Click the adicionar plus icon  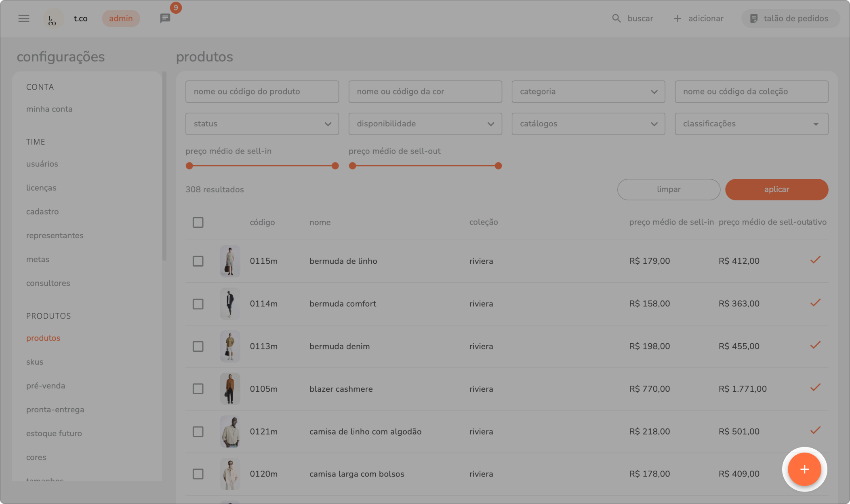(677, 19)
